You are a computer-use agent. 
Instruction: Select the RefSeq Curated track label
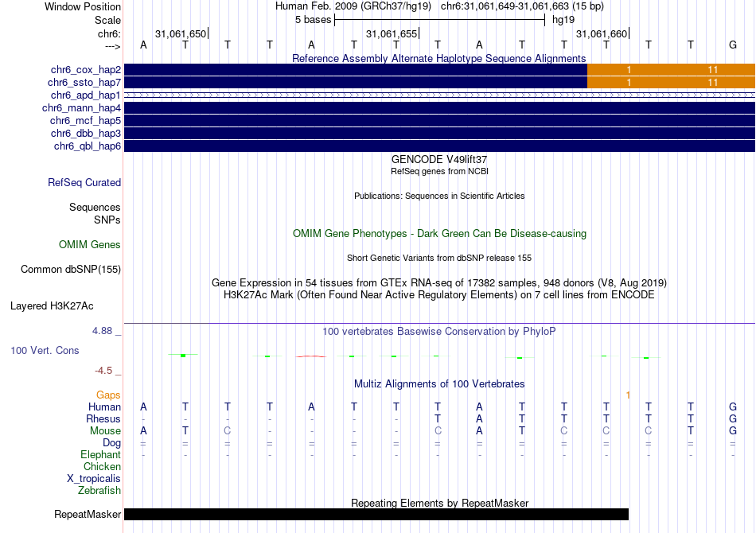[x=84, y=183]
